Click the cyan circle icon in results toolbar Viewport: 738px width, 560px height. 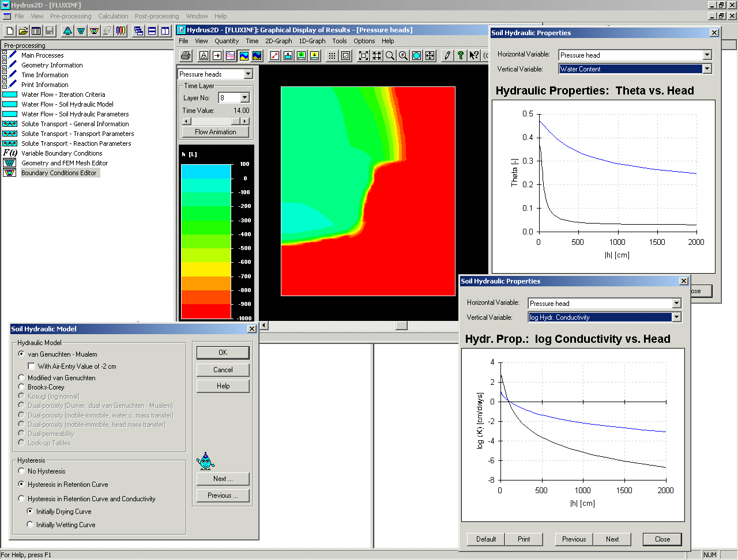[x=417, y=55]
